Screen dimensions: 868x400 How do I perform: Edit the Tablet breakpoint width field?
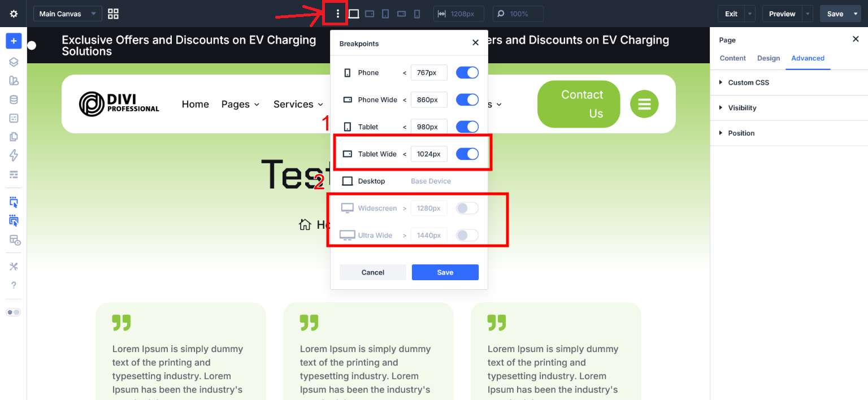point(429,127)
